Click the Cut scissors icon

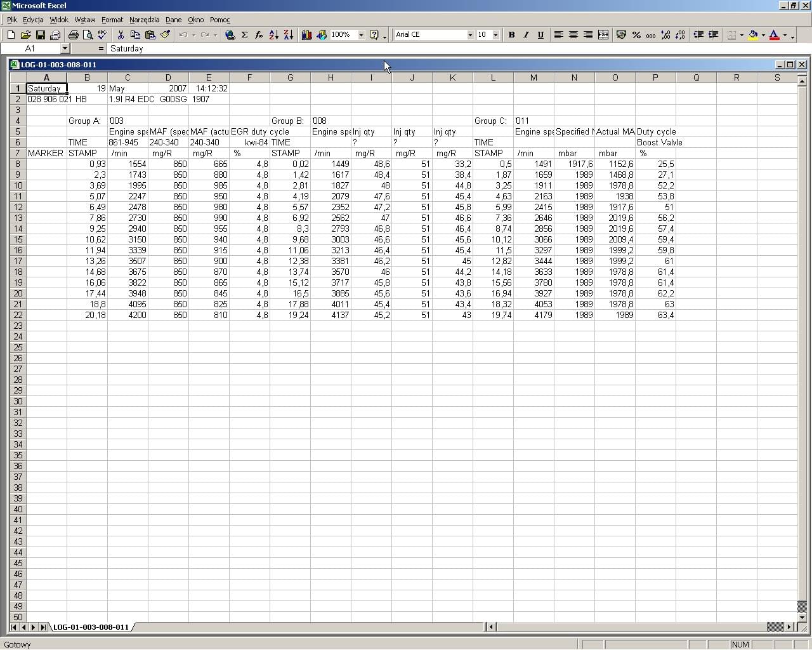click(121, 35)
